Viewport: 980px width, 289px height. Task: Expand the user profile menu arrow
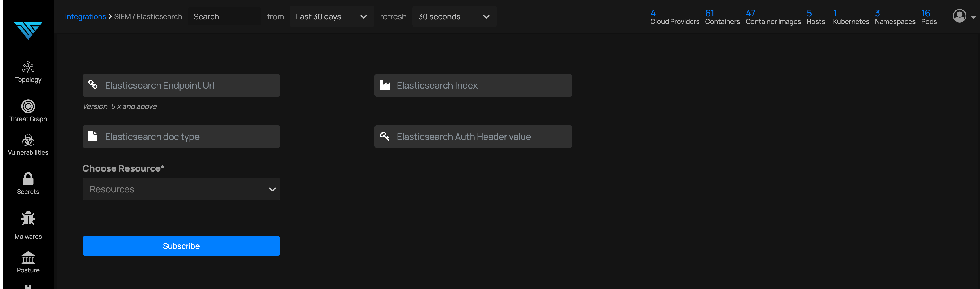[x=973, y=17]
